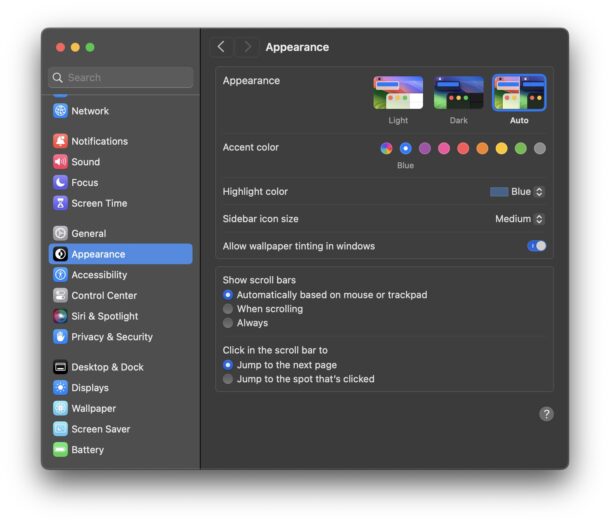610x524 pixels.
Task: Click the Appearance sidebar icon
Action: (60, 254)
